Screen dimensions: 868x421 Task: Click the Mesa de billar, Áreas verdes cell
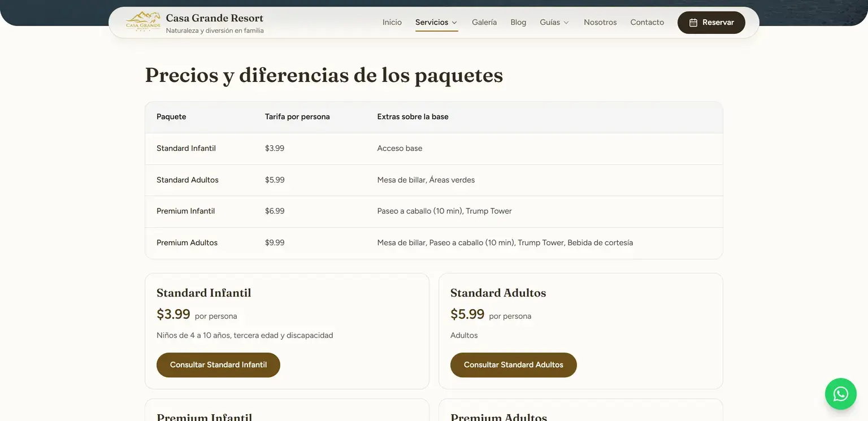pos(426,180)
